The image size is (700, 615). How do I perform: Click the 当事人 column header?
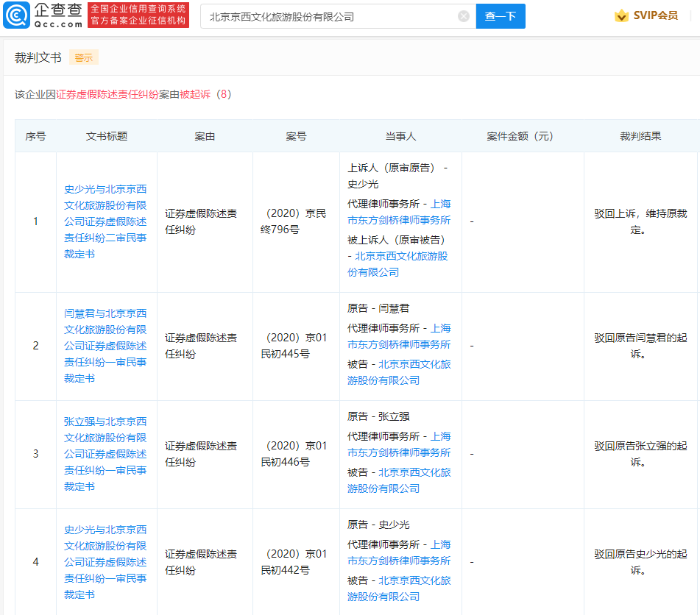pos(400,136)
